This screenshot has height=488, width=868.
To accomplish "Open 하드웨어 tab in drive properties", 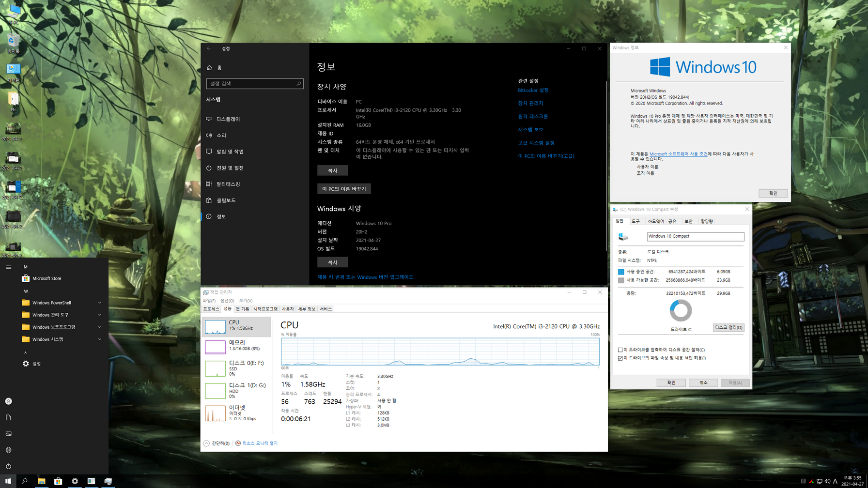I will point(655,221).
